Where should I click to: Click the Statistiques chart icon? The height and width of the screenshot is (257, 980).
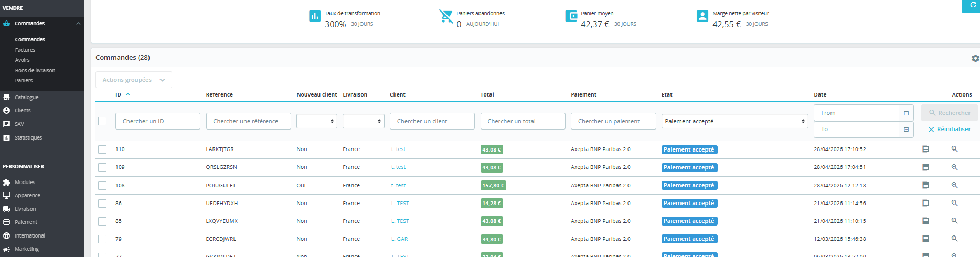(x=6, y=137)
